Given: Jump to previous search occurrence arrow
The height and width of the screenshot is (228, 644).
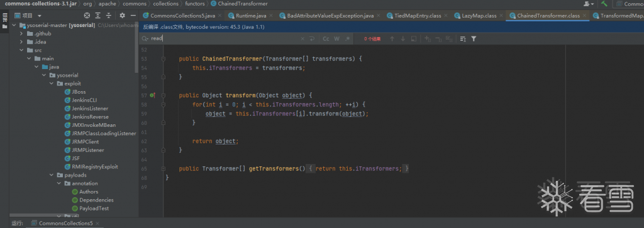Looking at the screenshot, I should [392, 38].
